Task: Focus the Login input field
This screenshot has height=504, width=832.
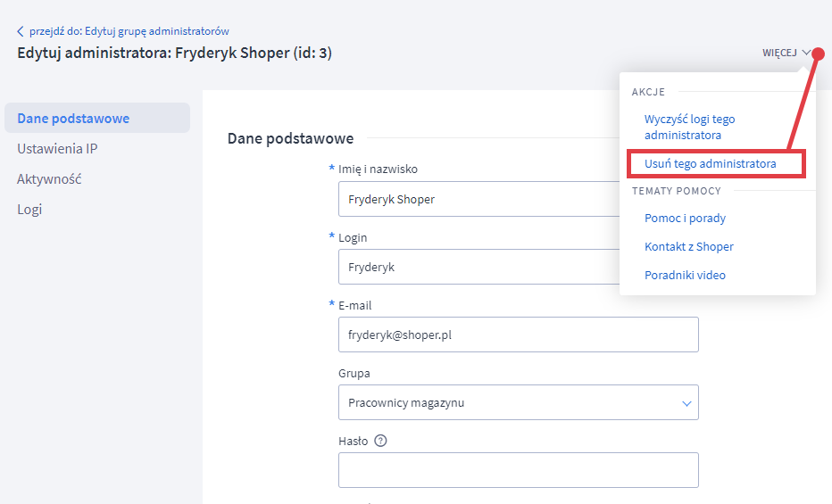Action: click(x=478, y=267)
